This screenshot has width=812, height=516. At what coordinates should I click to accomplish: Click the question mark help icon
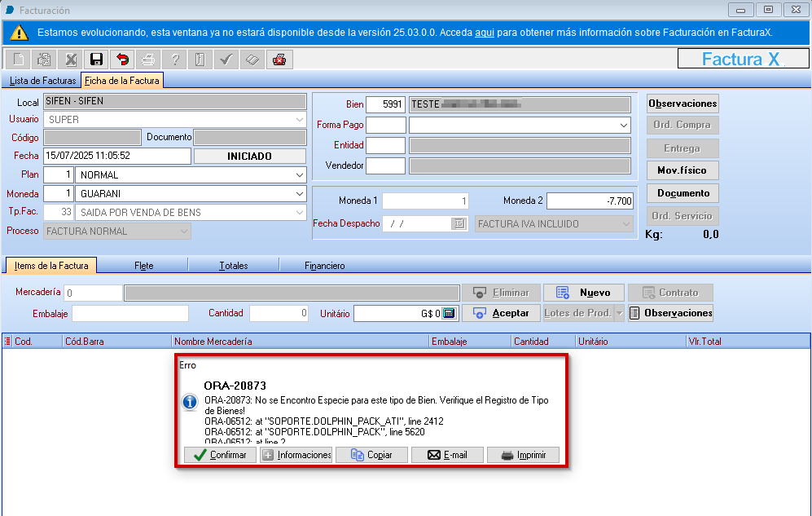174,60
